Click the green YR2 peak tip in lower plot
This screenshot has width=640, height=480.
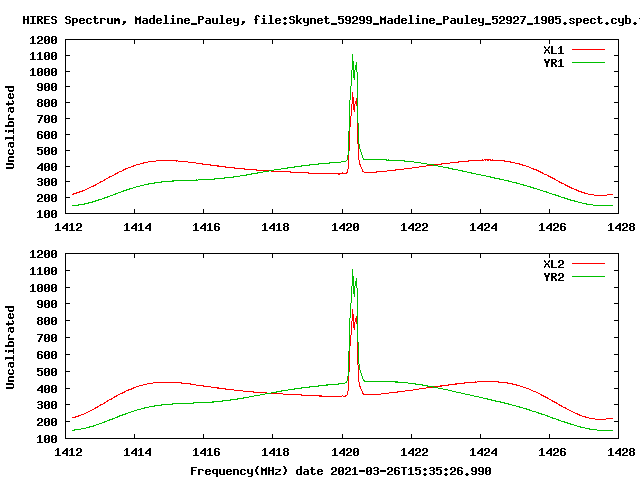point(352,270)
